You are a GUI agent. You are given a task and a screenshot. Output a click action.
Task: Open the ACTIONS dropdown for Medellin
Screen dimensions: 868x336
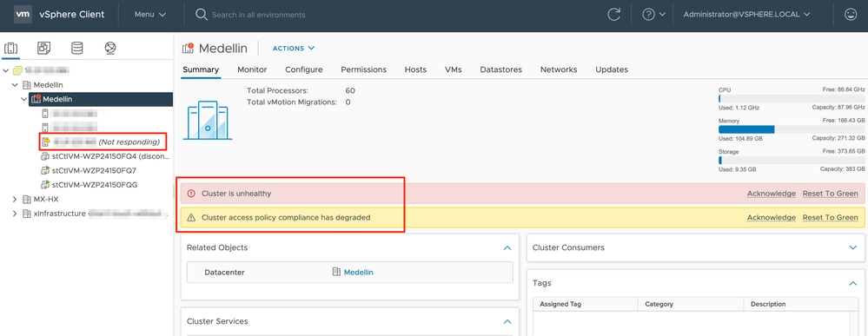[294, 48]
